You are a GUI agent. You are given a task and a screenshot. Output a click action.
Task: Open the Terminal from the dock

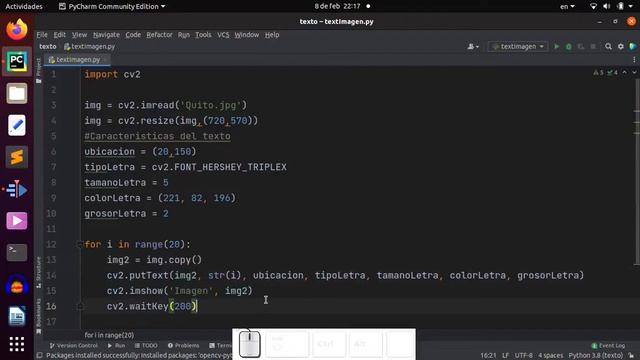pos(17,253)
